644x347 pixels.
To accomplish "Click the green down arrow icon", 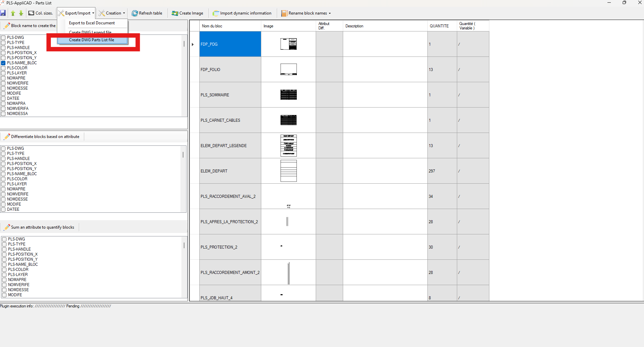I will pos(21,13).
